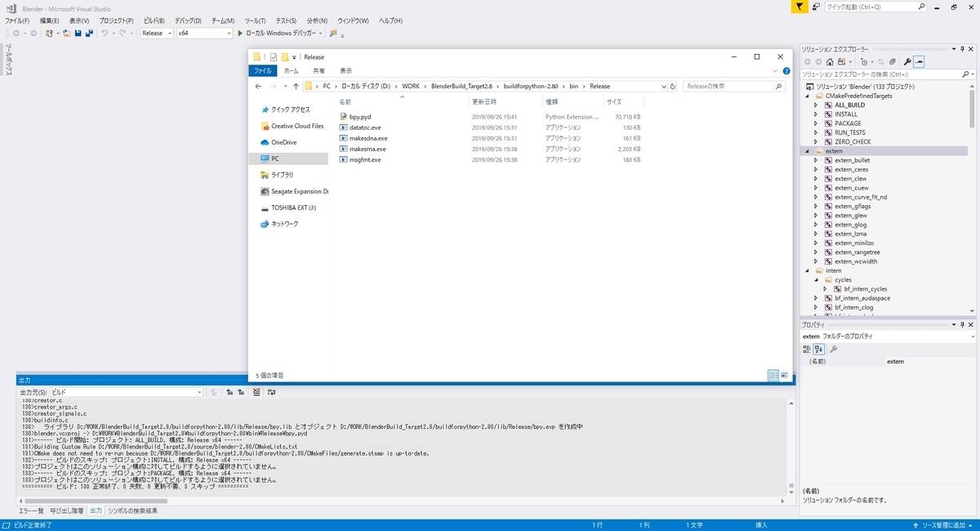Collapse the CMakePredefinedTargets folder
Screen dimensions: 980x531
(x=808, y=96)
